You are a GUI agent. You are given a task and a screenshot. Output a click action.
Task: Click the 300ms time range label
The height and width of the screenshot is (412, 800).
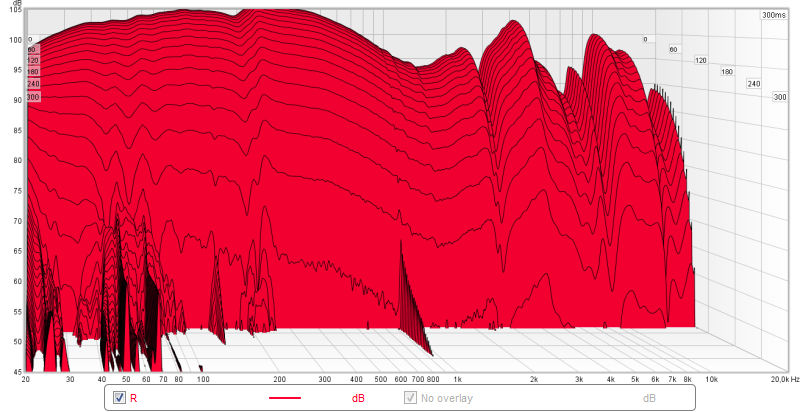click(774, 15)
